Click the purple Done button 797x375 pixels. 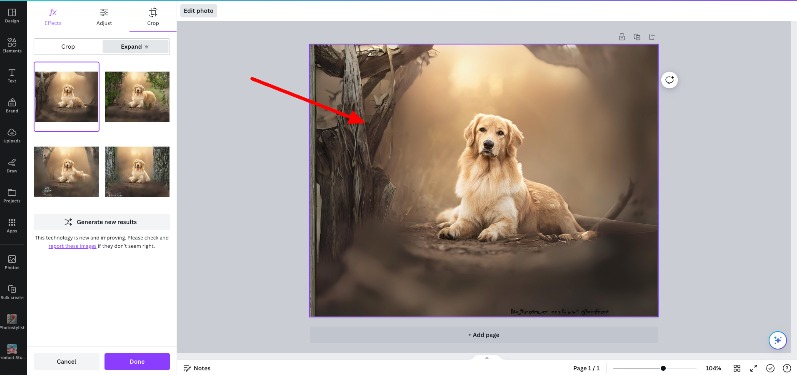[137, 361]
